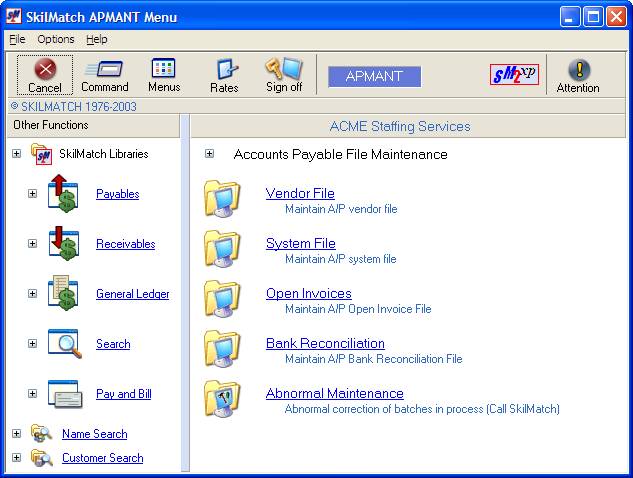Click the Customer Search folder icon
The height and width of the screenshot is (478, 633).
pos(42,458)
